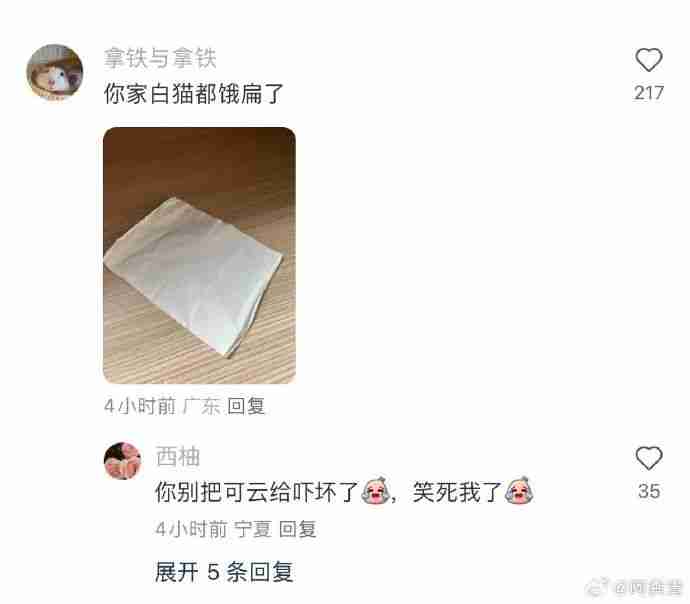Tap the last laughing emoji after 笑死我了

pos(519,490)
